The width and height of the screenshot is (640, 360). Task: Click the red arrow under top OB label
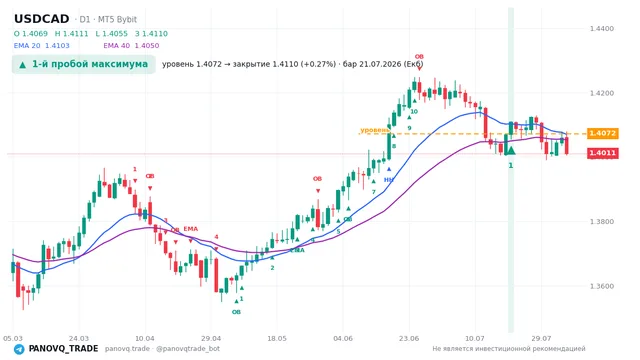pyautogui.click(x=419, y=69)
